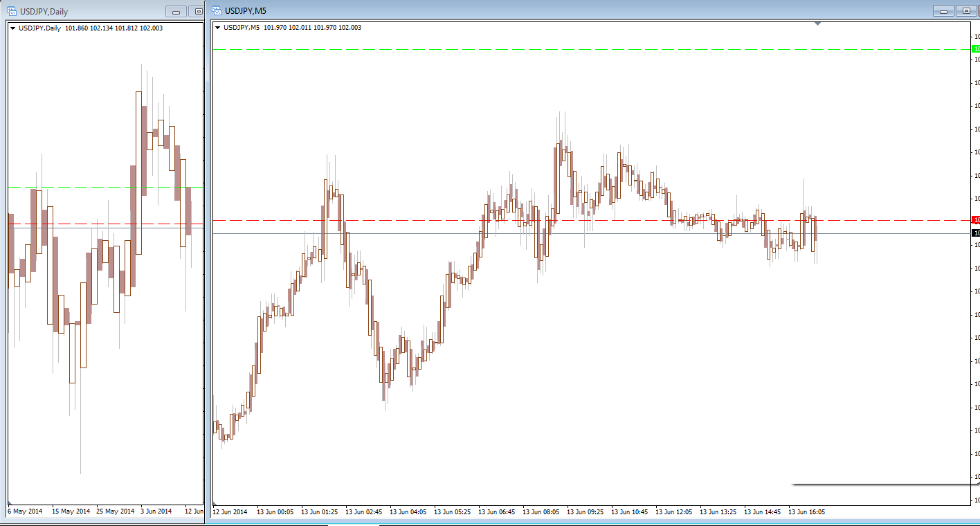The image size is (980, 526).
Task: Click the "3 Jun 2014" date on the Daily time axis
Action: point(156,511)
